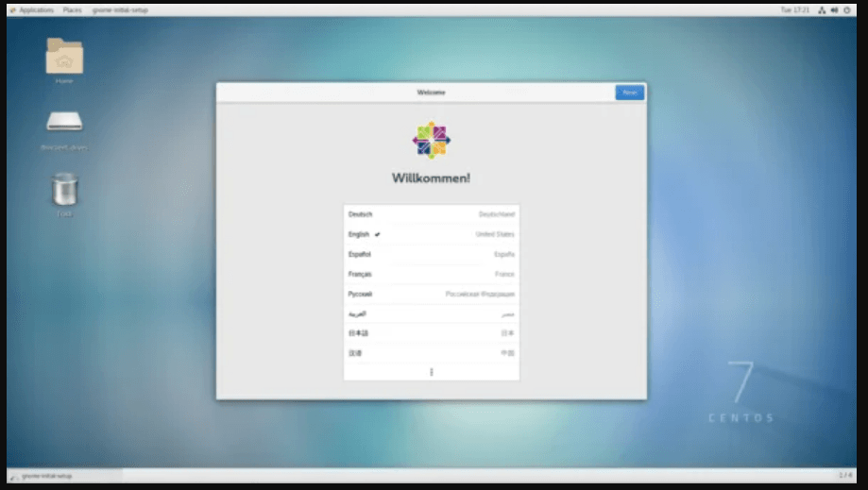The image size is (868, 490).
Task: Expand more languages with three-dot button
Action: [x=431, y=372]
